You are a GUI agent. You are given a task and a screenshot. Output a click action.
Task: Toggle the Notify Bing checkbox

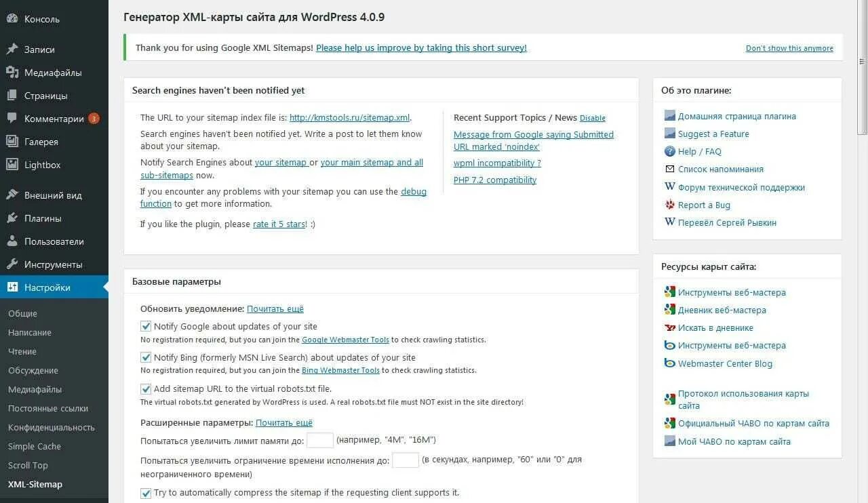pos(146,357)
